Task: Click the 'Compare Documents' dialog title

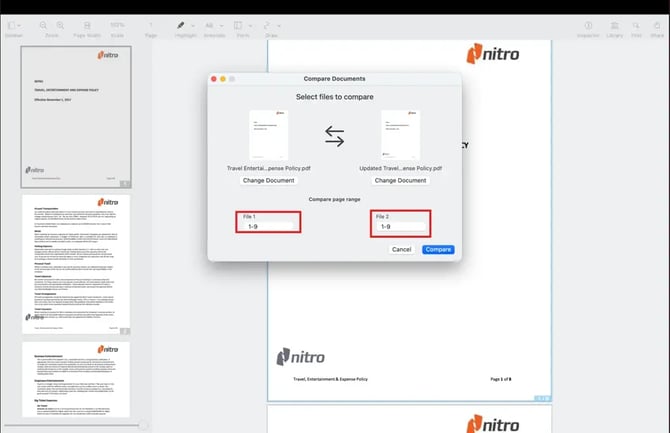Action: pos(335,79)
